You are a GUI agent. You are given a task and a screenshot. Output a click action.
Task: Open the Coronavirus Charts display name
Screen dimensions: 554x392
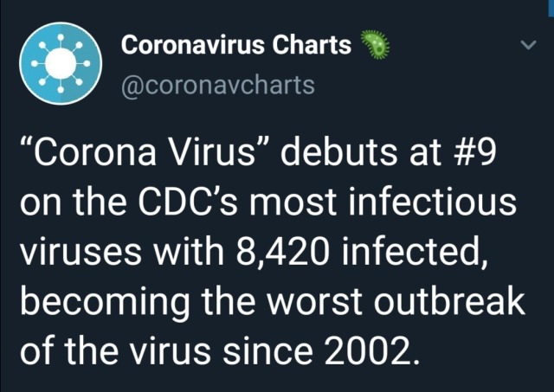click(236, 45)
